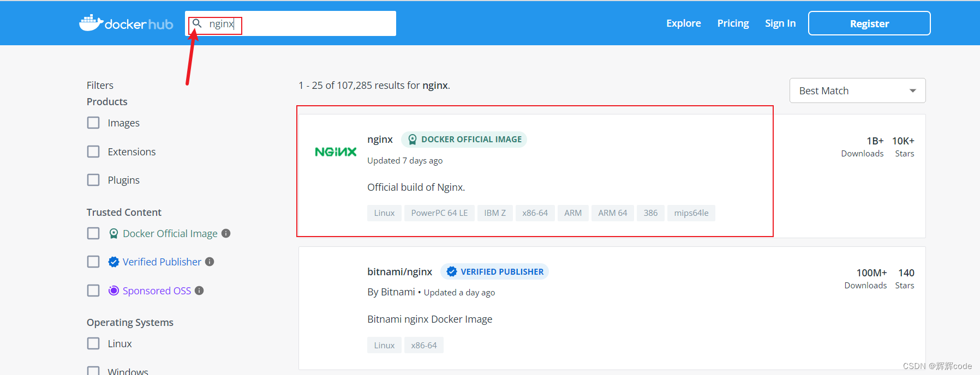Click the Linux tag on bitnami/nginx result
Viewport: 980px width, 375px height.
(384, 345)
